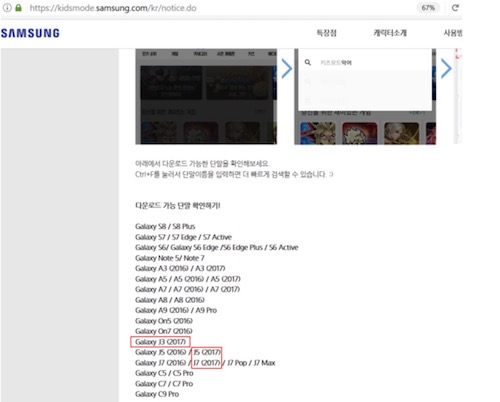Click the blue arrow between the two screenshots
Viewport: 500px width, 402px height.
pyautogui.click(x=287, y=69)
